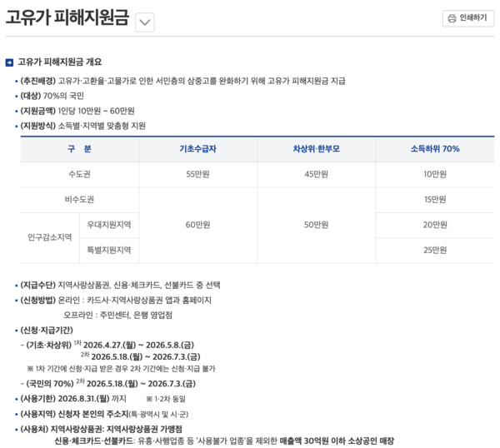Select the (사용처) 지역사랑상품권 가맹점 line
This screenshot has height=448, width=500.
tap(101, 429)
